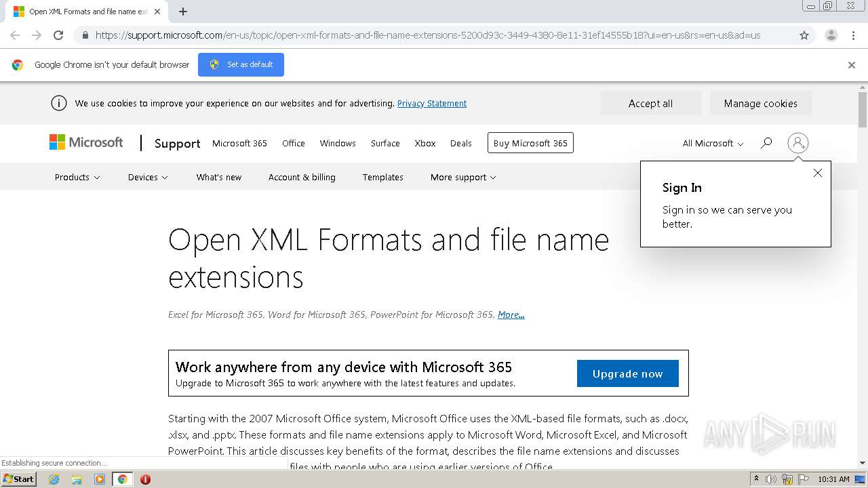This screenshot has height=488, width=868.
Task: Click Manage cookies button
Action: (x=760, y=103)
